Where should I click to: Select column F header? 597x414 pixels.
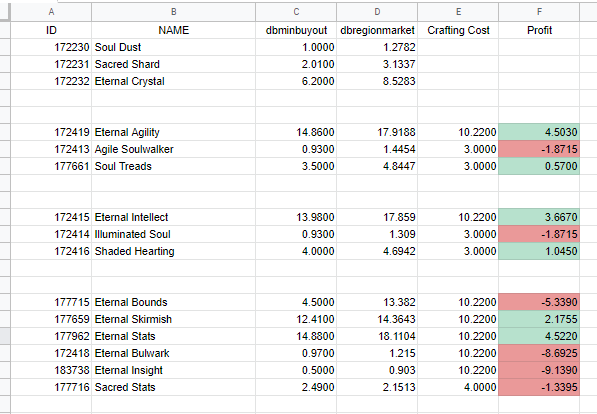pos(539,12)
